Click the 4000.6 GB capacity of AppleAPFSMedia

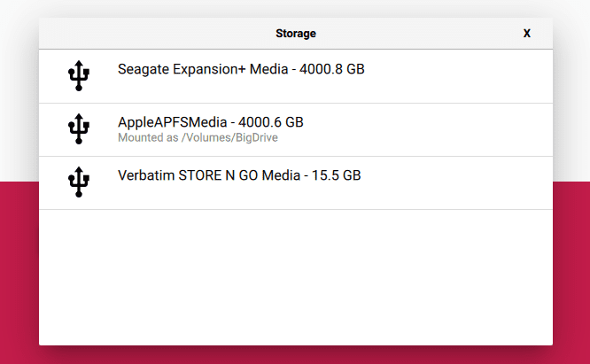[271, 122]
